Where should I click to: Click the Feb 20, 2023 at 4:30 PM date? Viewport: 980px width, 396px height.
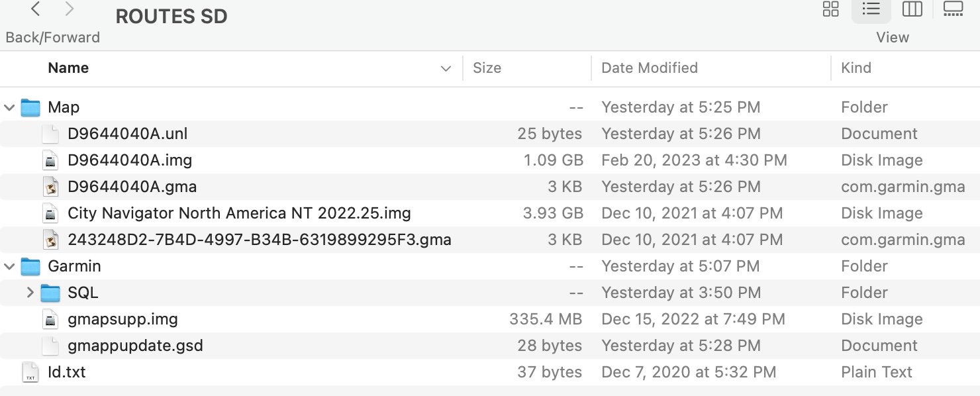tap(694, 160)
